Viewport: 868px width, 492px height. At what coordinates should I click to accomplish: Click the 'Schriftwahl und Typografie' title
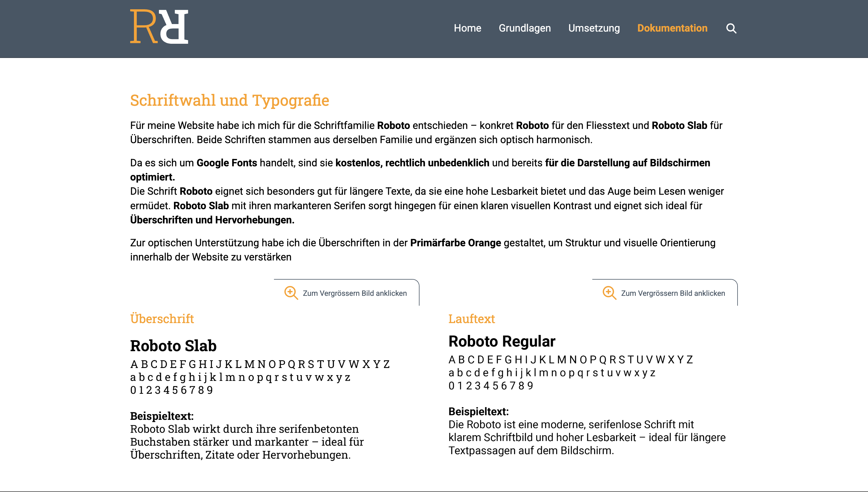click(230, 100)
